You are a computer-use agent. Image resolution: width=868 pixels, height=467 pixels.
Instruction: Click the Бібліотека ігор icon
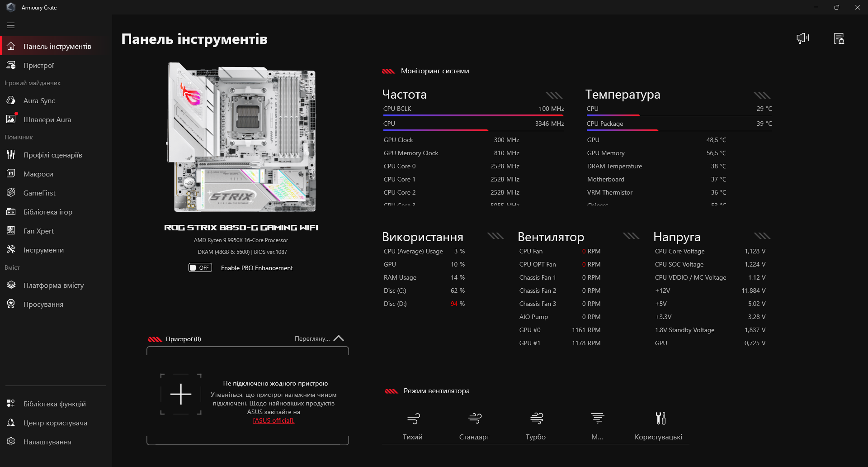pyautogui.click(x=11, y=212)
